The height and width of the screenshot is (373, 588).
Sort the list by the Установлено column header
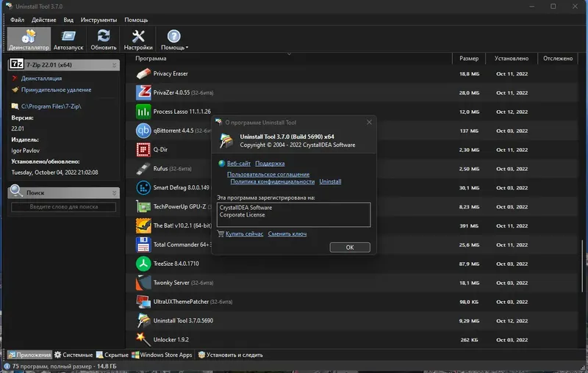click(512, 59)
